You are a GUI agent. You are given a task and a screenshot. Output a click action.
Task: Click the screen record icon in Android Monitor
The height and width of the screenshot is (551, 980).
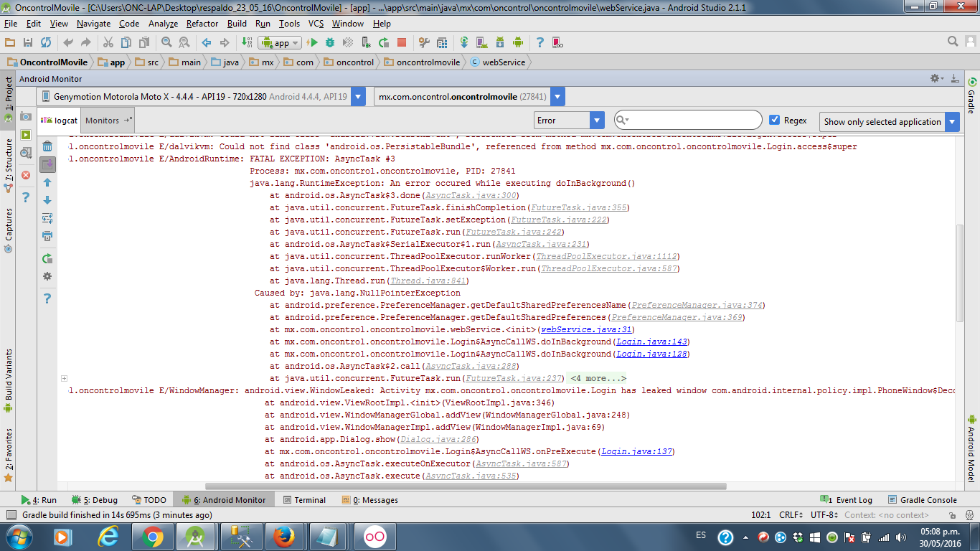click(x=26, y=135)
